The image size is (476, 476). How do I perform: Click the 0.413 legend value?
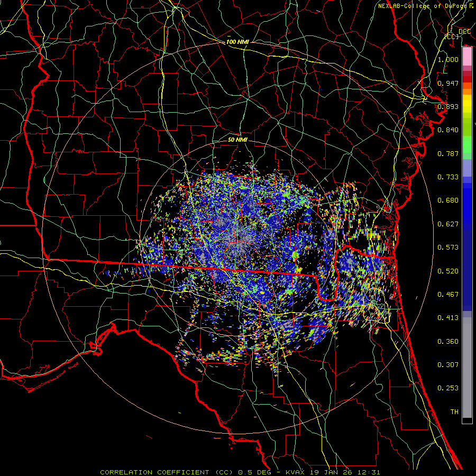[448, 317]
